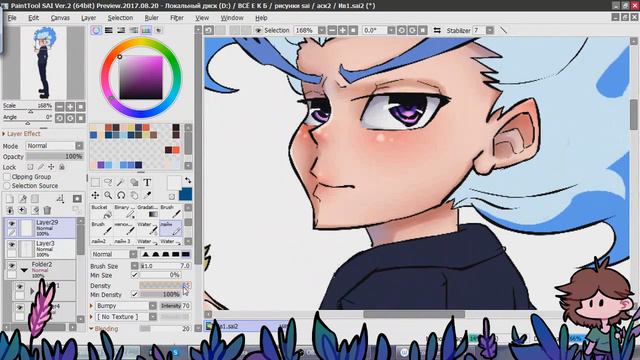This screenshot has width=640, height=360.
Task: Clear the layer with eraser icon
Action: (x=35, y=210)
